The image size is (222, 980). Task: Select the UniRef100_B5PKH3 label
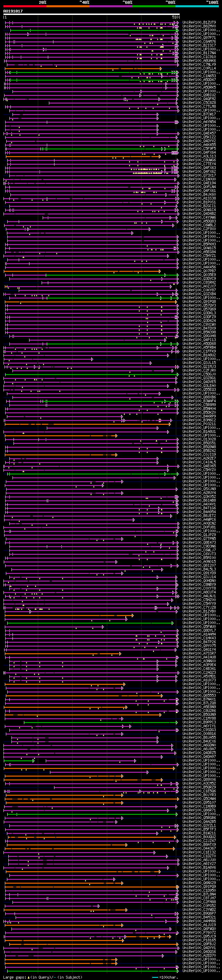[x=199, y=244]
